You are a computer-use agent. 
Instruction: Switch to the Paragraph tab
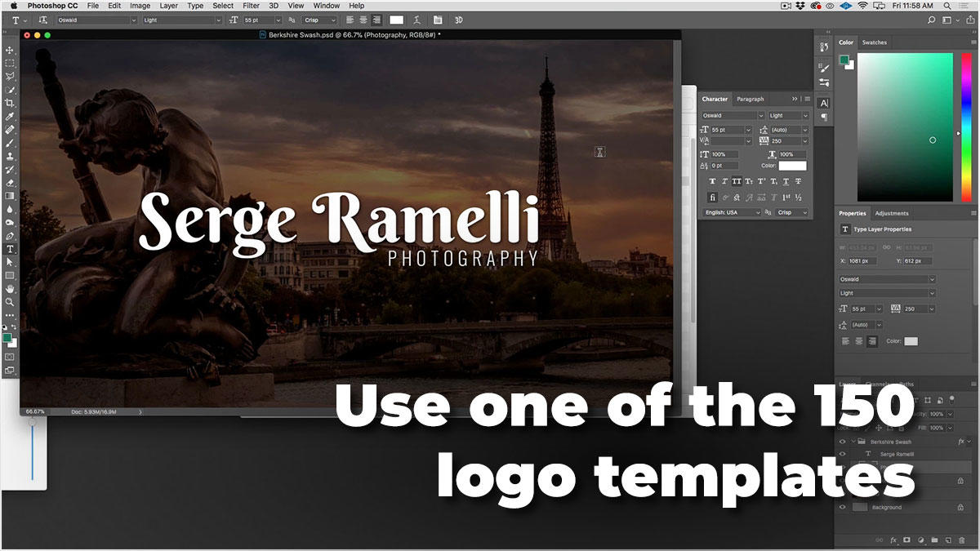tap(750, 99)
